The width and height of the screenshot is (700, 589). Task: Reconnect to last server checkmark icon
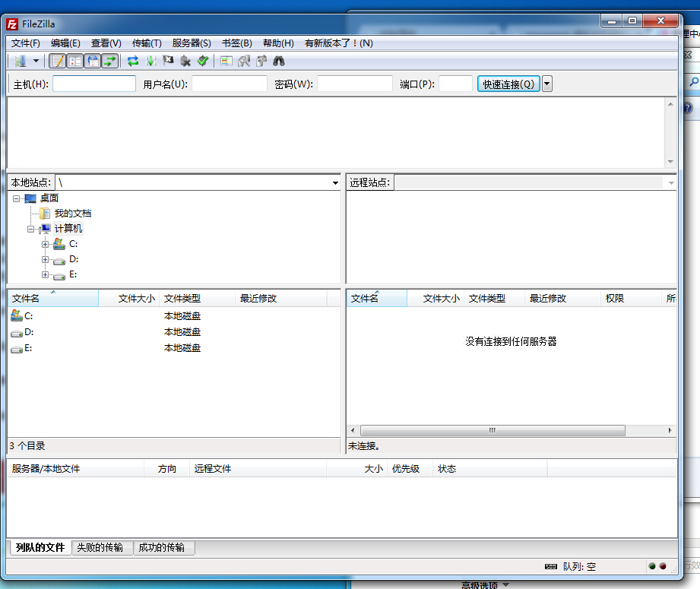tap(203, 61)
